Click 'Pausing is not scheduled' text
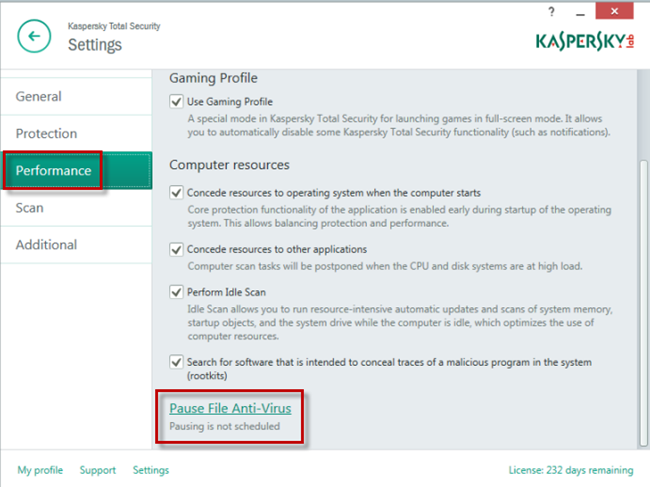The width and height of the screenshot is (650, 487). (x=225, y=426)
